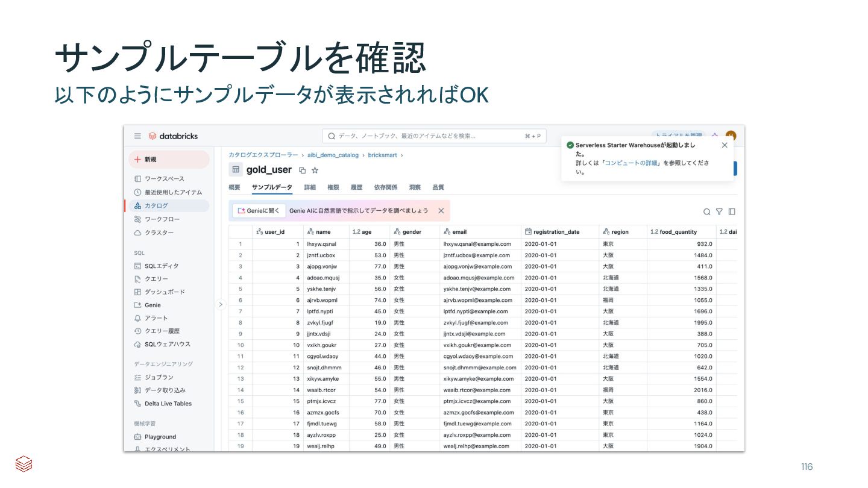The image size is (868, 488).
Task: Open SQLエディタ in the sidebar
Action: [x=169, y=266]
